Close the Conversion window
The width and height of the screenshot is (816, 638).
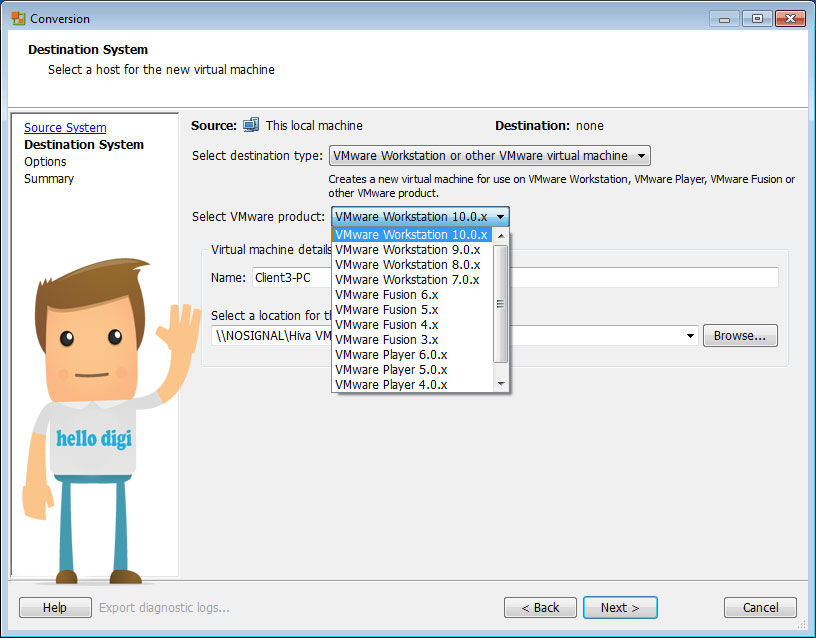pyautogui.click(x=790, y=19)
